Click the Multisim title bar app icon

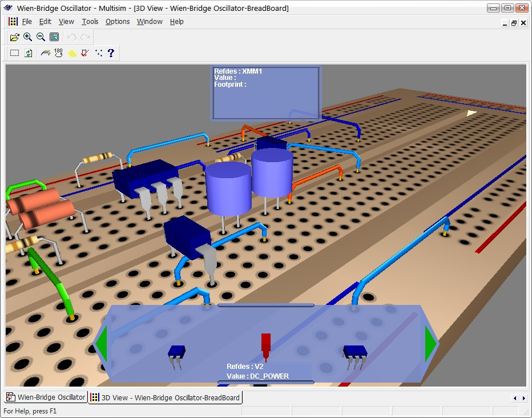[8, 8]
